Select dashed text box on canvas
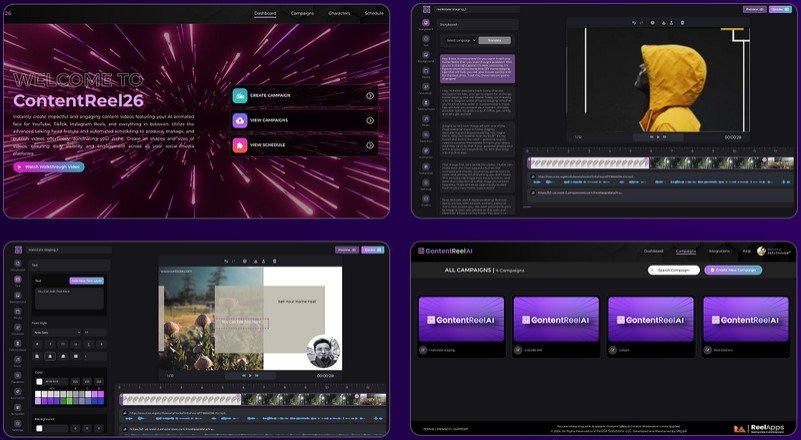The width and height of the screenshot is (801, 440). pyautogui.click(x=241, y=323)
